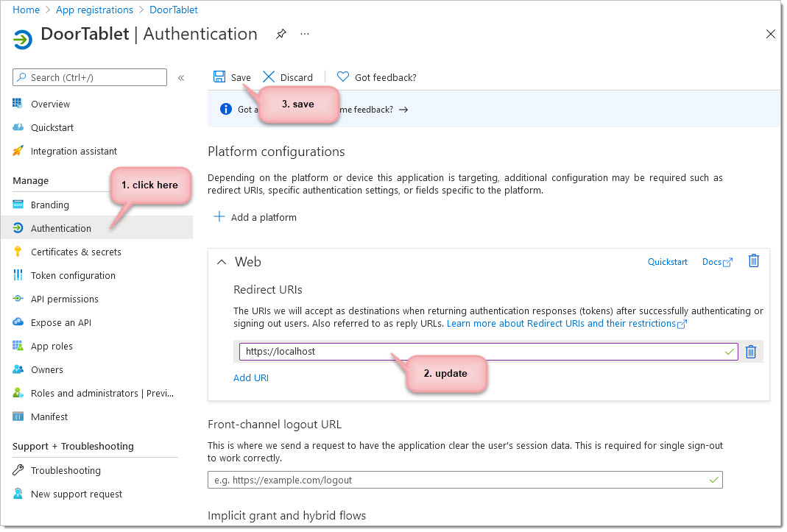Collapse the Web platform section chevron
The image size is (787, 532).
[222, 262]
